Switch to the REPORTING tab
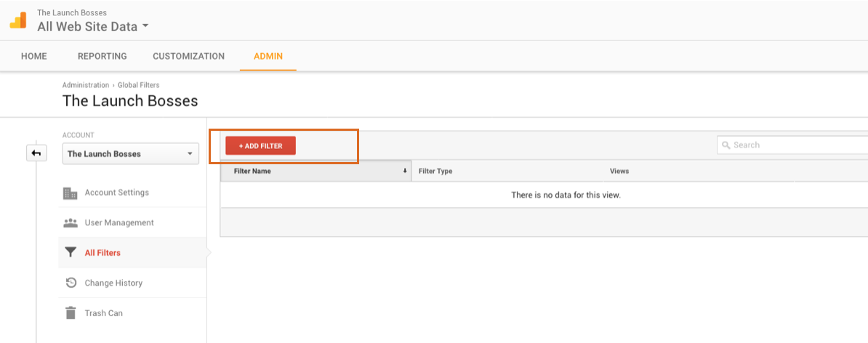 [103, 56]
